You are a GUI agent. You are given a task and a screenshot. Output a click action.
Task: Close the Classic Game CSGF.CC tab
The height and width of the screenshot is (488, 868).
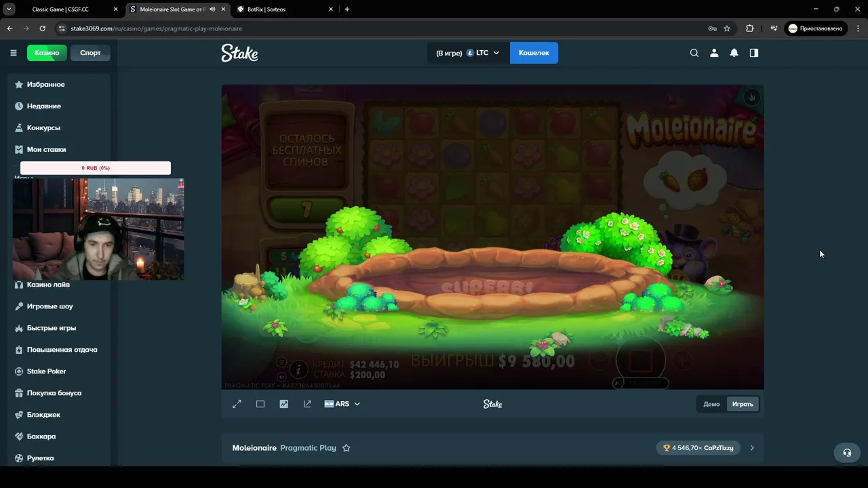click(x=115, y=9)
